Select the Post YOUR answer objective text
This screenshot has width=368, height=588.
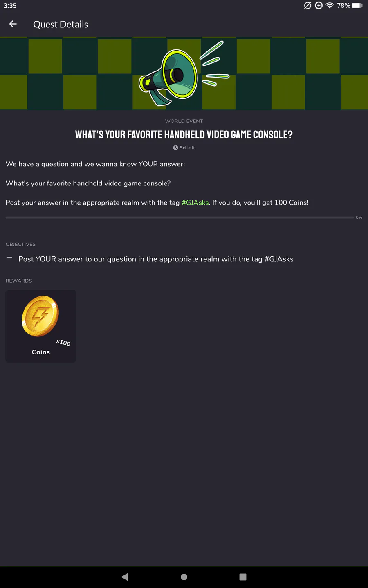(x=156, y=259)
